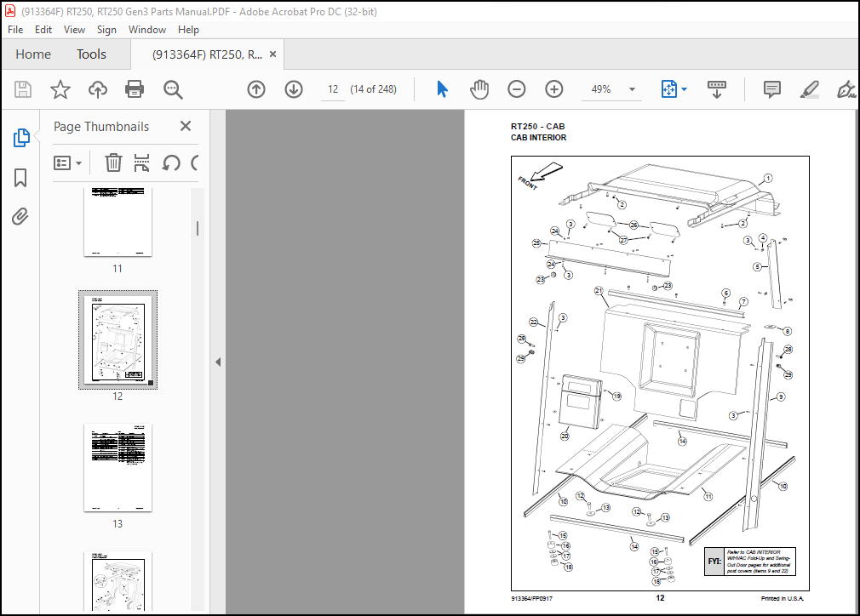Zoom out with minus button
This screenshot has height=616, width=860.
(517, 89)
